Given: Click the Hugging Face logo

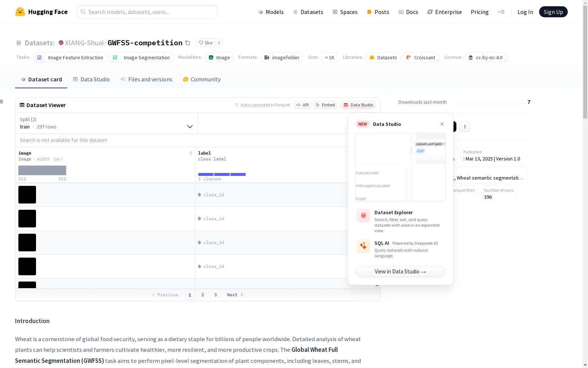Looking at the screenshot, I should (41, 12).
